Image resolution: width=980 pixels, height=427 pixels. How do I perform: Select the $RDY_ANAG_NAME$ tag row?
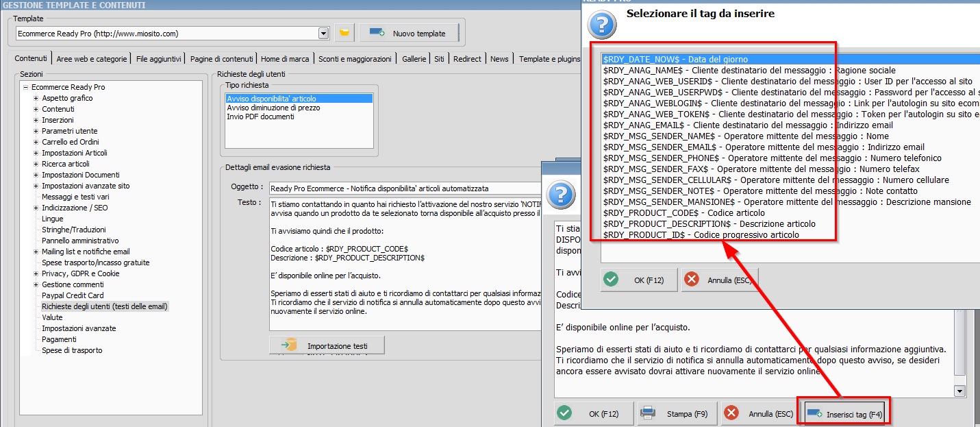click(x=790, y=71)
